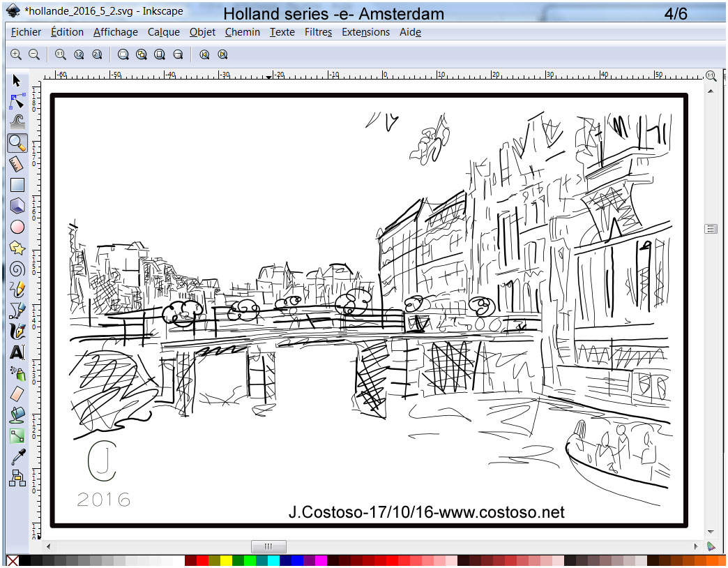This screenshot has width=728, height=568.
Task: Select the Node editing tool
Action: pos(17,102)
